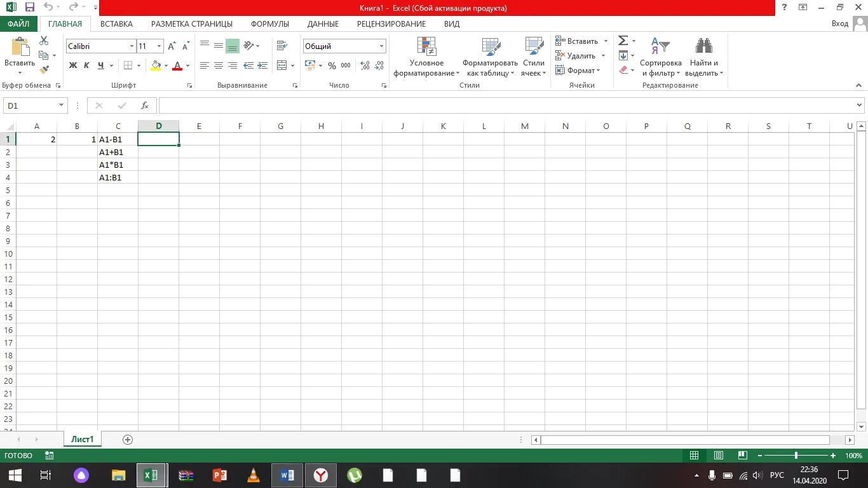Apply the accounting currency format icon

(310, 65)
